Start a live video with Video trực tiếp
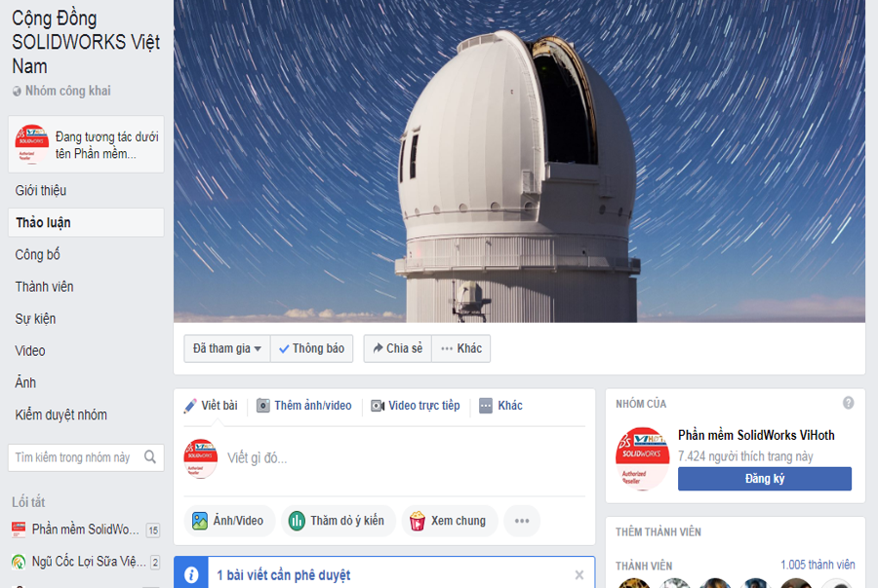This screenshot has width=878, height=588. tap(416, 406)
